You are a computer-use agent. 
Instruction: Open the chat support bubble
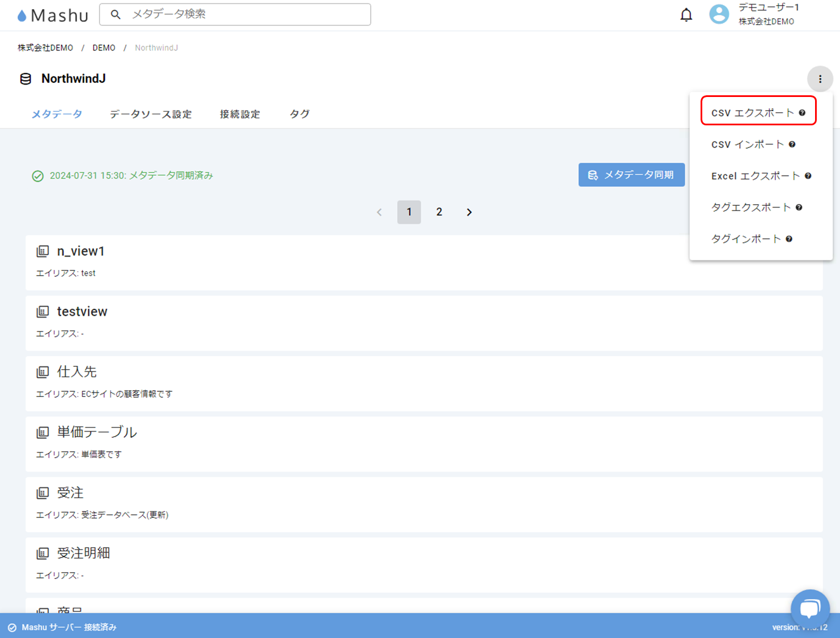[x=810, y=609]
